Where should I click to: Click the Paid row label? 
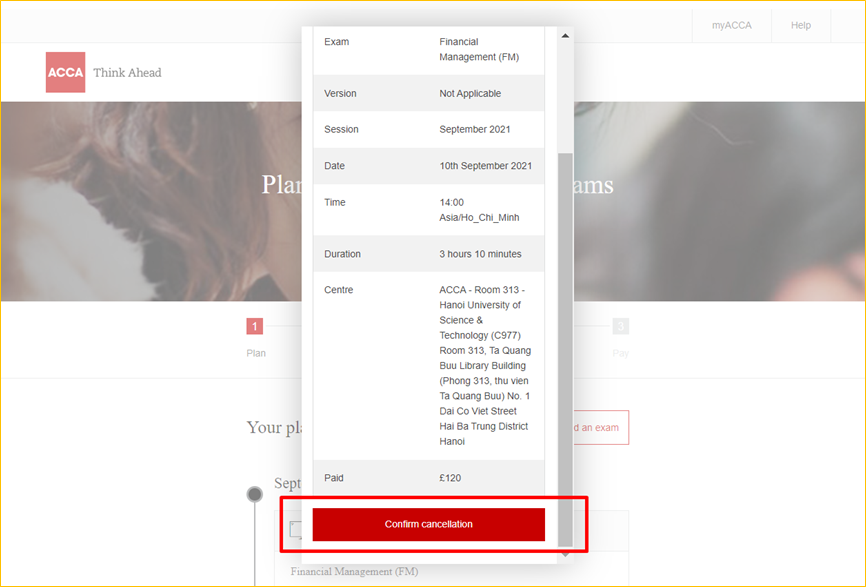tap(334, 478)
